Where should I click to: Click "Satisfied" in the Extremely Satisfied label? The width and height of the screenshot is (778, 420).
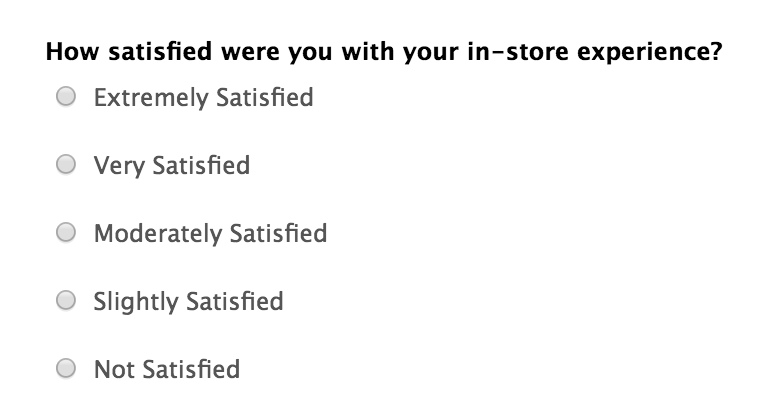pos(265,97)
